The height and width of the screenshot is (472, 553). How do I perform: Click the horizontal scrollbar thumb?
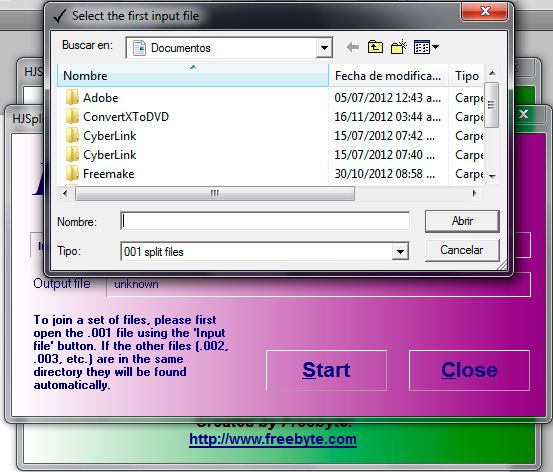click(215, 193)
